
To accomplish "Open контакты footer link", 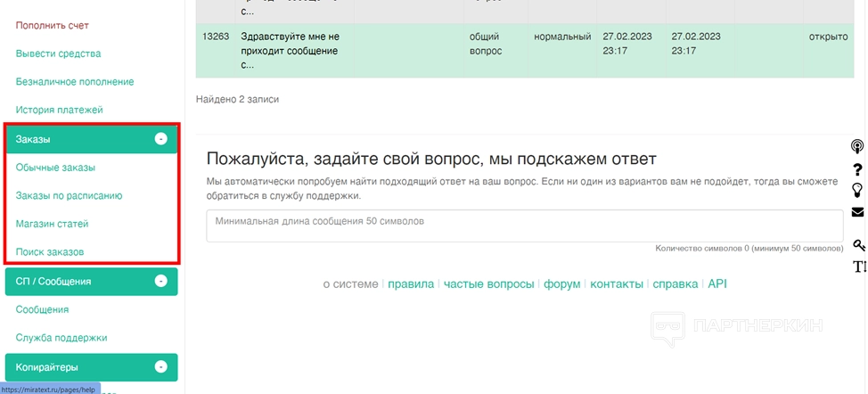I will [x=617, y=283].
